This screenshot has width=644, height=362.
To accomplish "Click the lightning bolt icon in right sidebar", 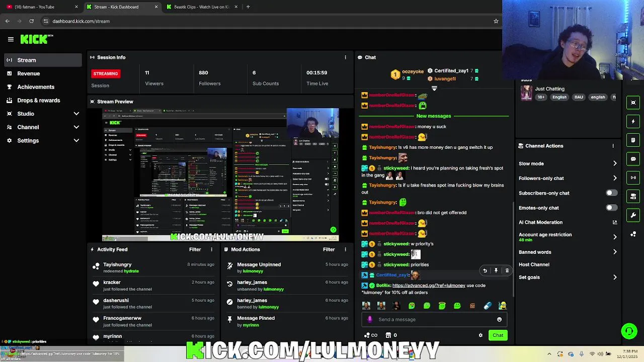I will [633, 121].
